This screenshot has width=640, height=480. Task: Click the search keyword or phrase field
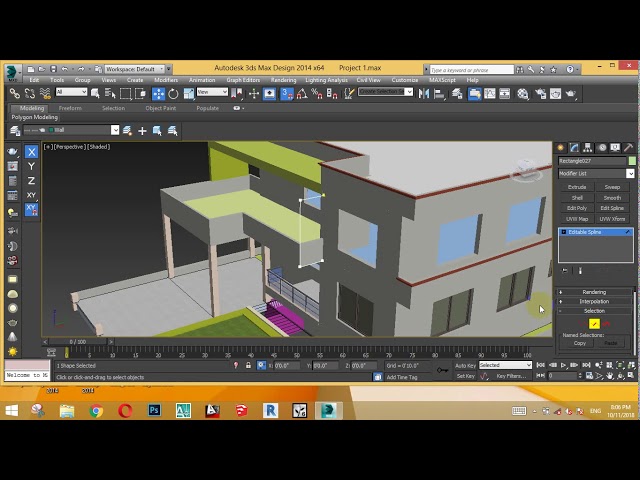click(471, 70)
